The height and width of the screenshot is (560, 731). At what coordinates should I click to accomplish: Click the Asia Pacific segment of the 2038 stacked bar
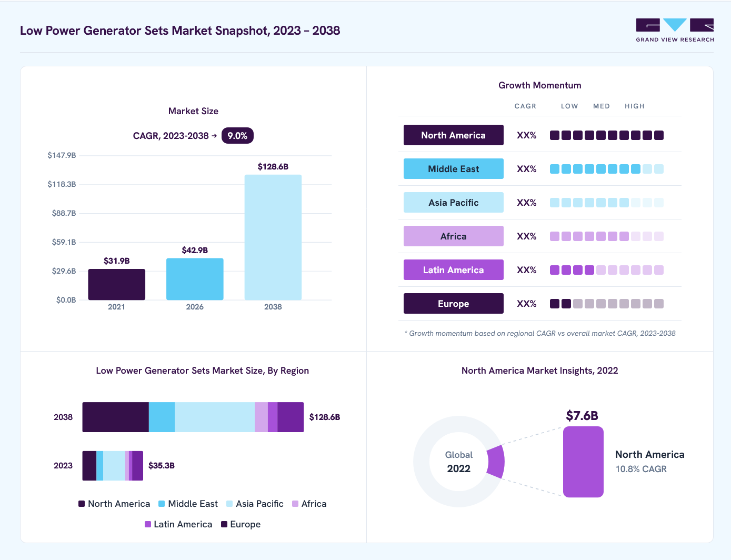coord(215,417)
